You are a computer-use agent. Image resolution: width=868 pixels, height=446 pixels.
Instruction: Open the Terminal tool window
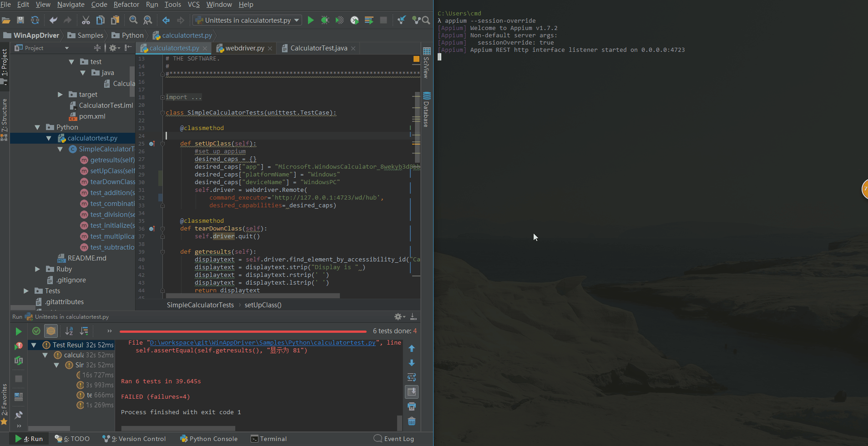[268, 439]
